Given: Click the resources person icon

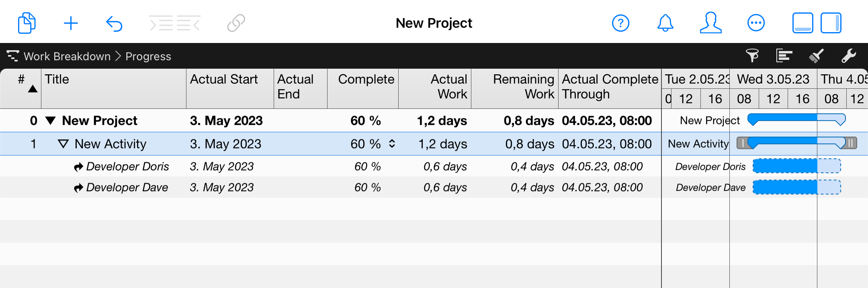Looking at the screenshot, I should click(710, 23).
